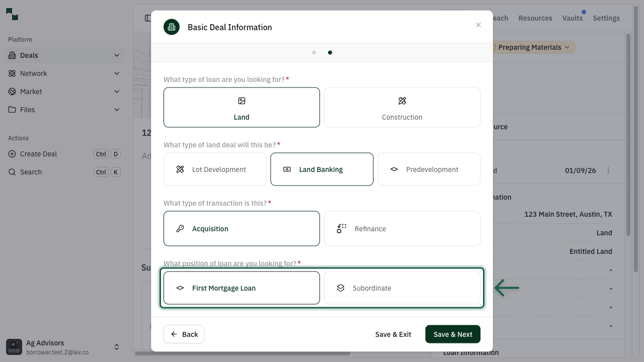
Task: Collapse the Deals section chevron
Action: tap(117, 55)
